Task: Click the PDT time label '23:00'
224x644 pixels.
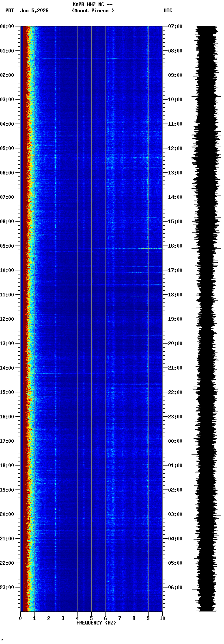Action: point(7,587)
